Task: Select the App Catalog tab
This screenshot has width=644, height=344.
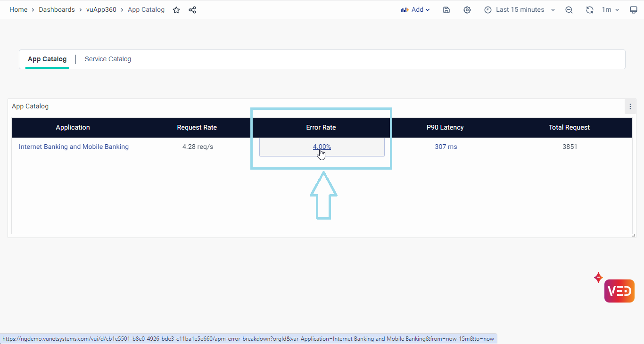Action: tap(47, 59)
